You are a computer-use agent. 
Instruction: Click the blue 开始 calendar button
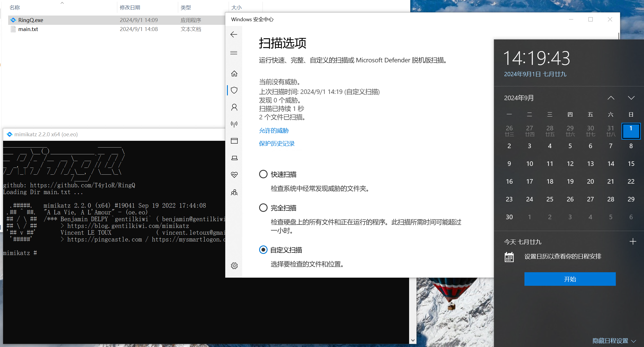[570, 279]
